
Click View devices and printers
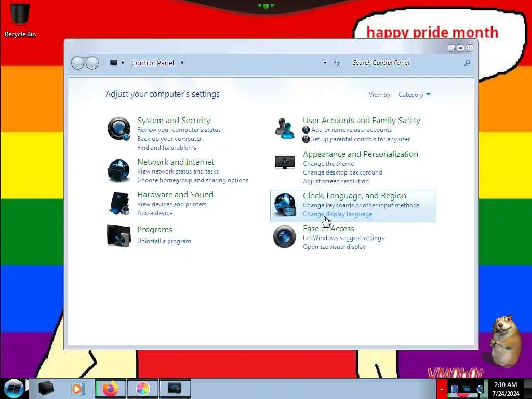[171, 204]
